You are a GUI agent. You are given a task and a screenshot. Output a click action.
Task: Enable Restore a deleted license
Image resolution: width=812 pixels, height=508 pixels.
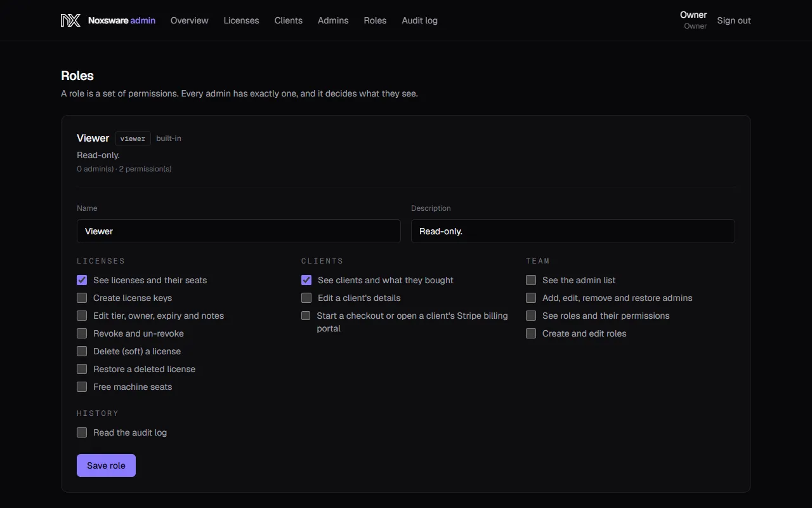tap(82, 369)
